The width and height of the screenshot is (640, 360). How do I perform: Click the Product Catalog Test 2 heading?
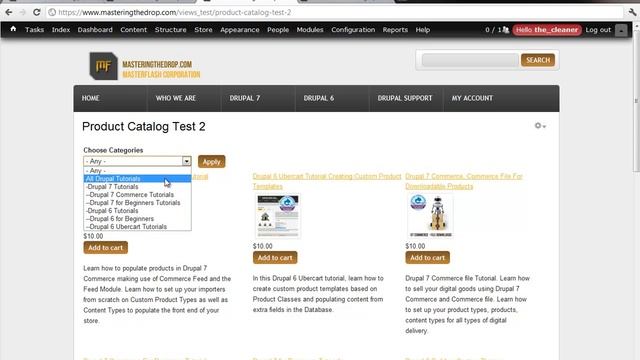144,127
